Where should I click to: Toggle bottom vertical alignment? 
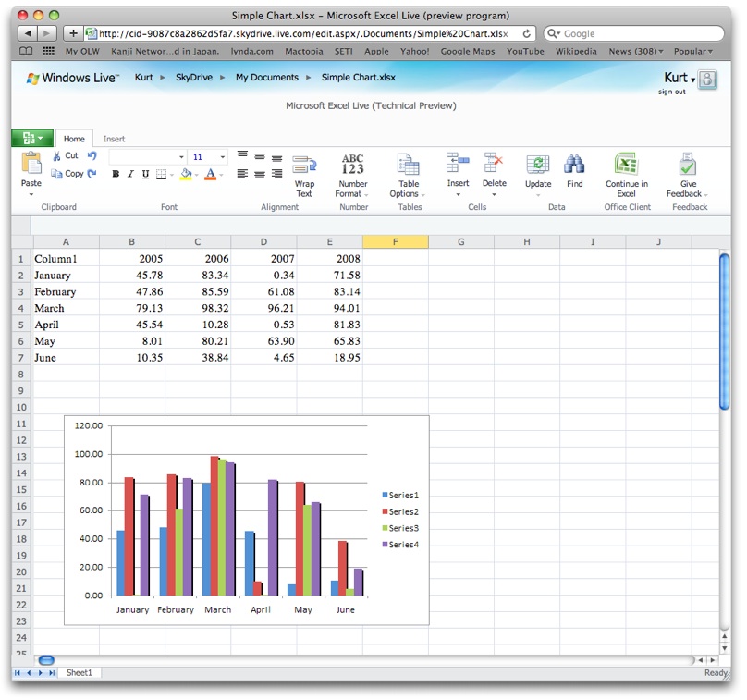point(276,158)
